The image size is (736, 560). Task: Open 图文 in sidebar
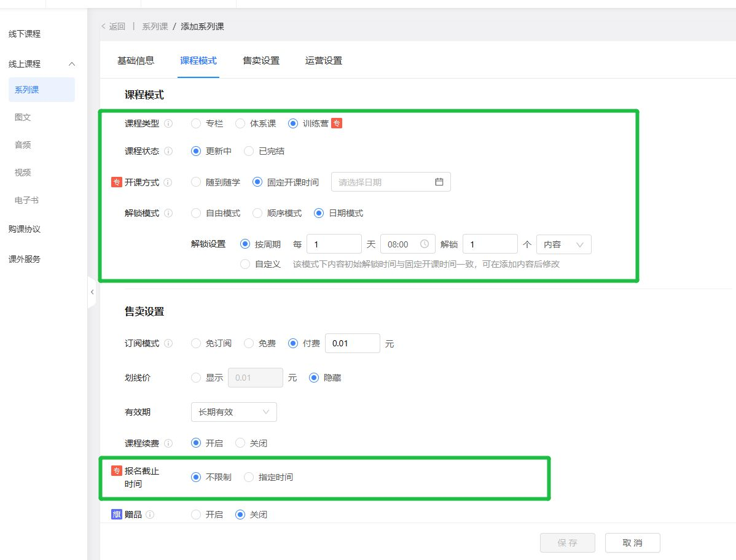23,117
